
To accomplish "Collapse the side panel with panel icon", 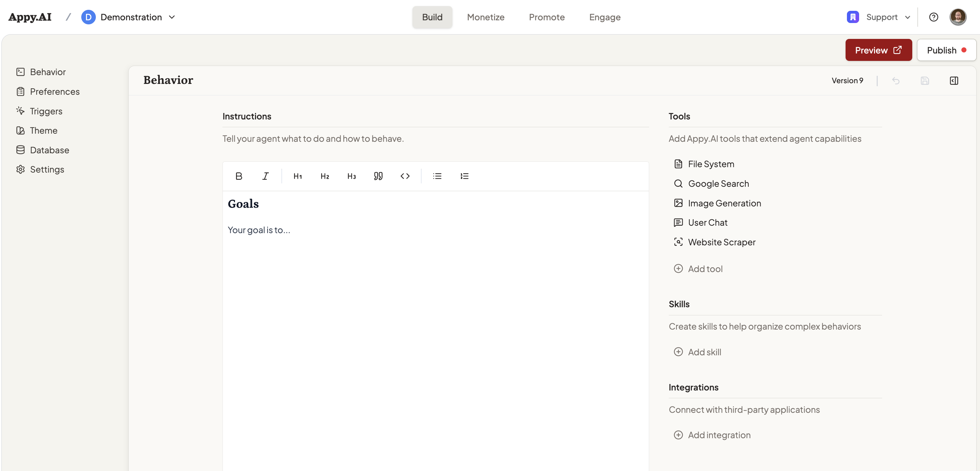I will 954,81.
